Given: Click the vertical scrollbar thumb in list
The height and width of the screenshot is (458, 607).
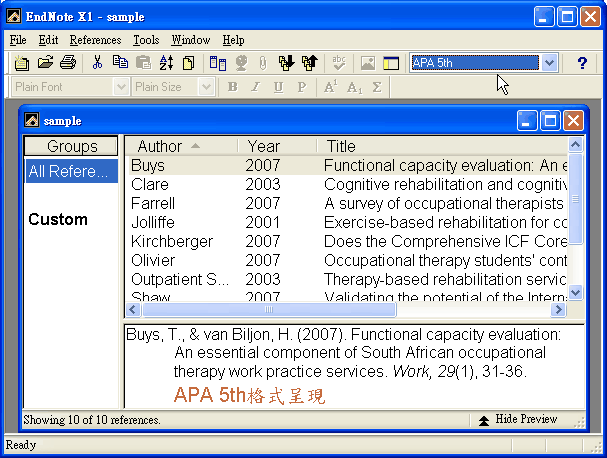Looking at the screenshot, I should pos(576,199).
